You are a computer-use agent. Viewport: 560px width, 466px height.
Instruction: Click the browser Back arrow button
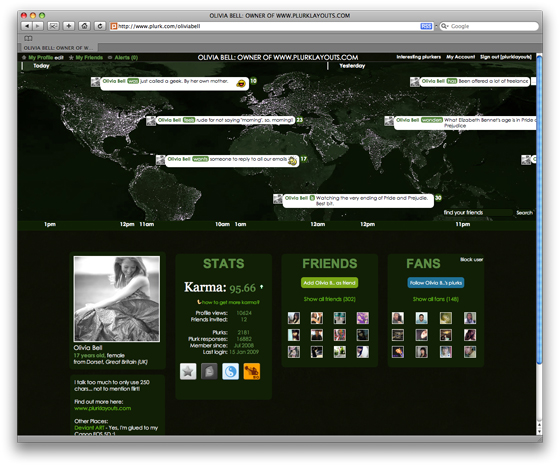[27, 26]
